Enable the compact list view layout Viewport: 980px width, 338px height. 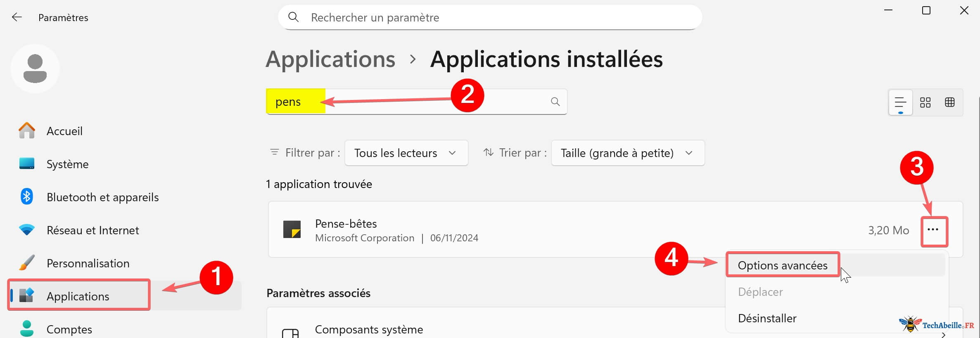(900, 102)
